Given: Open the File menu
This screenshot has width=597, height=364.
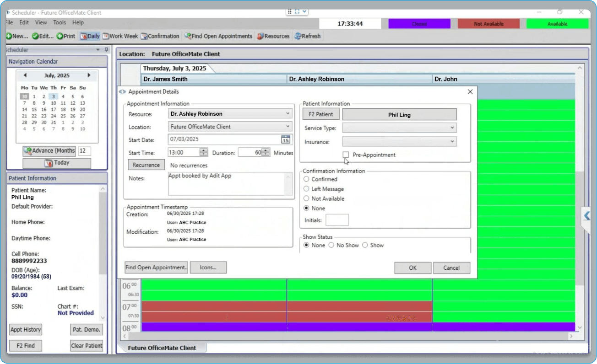Looking at the screenshot, I should (9, 22).
